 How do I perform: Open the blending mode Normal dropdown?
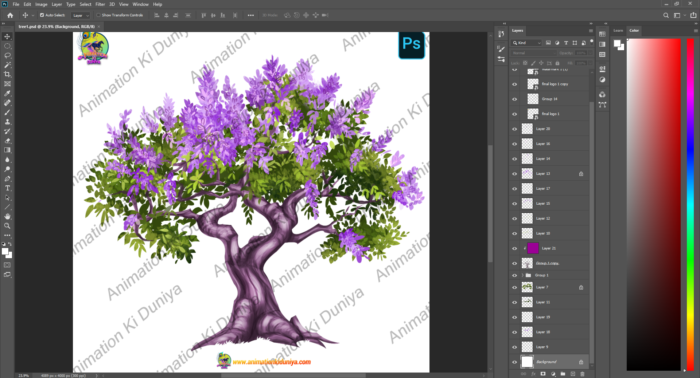tap(533, 53)
